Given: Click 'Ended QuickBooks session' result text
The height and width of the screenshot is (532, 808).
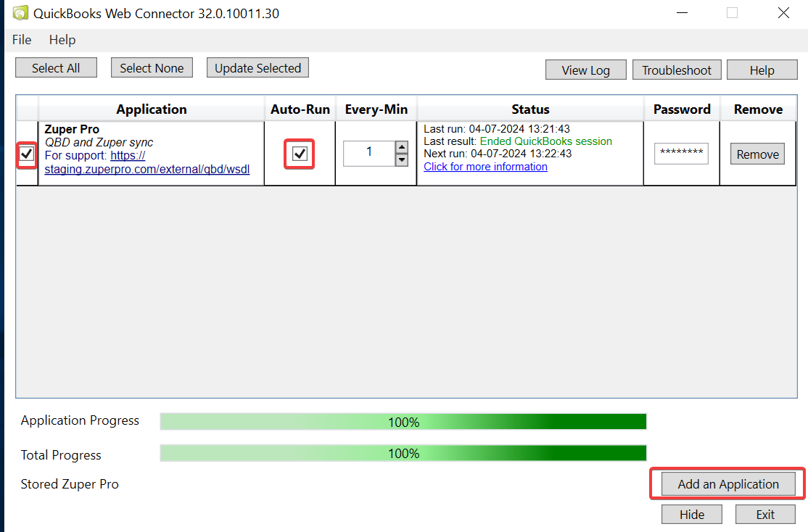Looking at the screenshot, I should (x=546, y=141).
